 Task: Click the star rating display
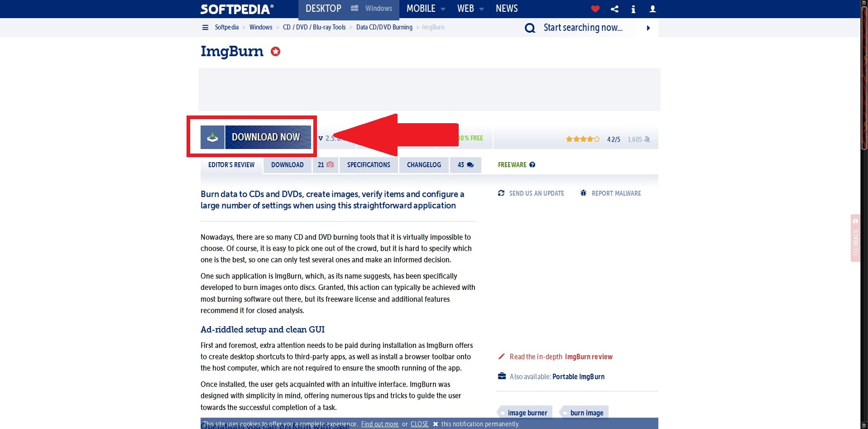tap(582, 139)
